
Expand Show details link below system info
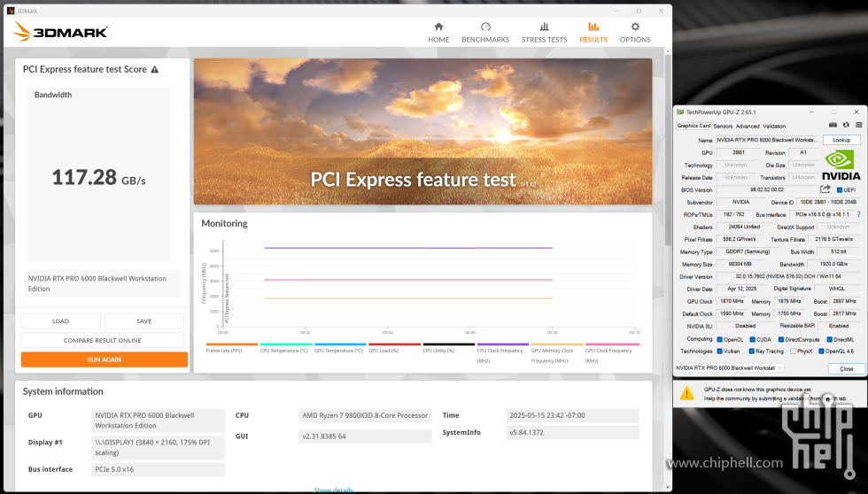(x=333, y=490)
